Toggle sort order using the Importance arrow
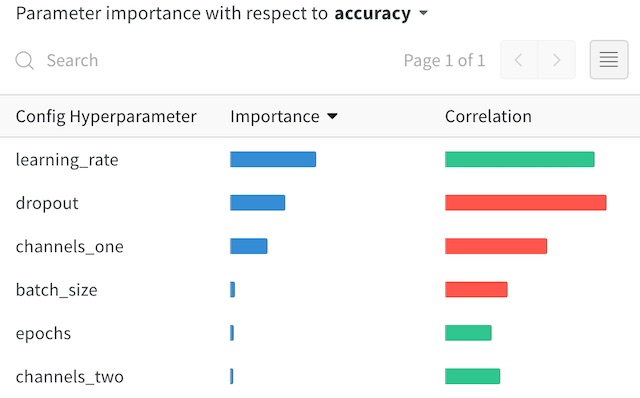 332,117
